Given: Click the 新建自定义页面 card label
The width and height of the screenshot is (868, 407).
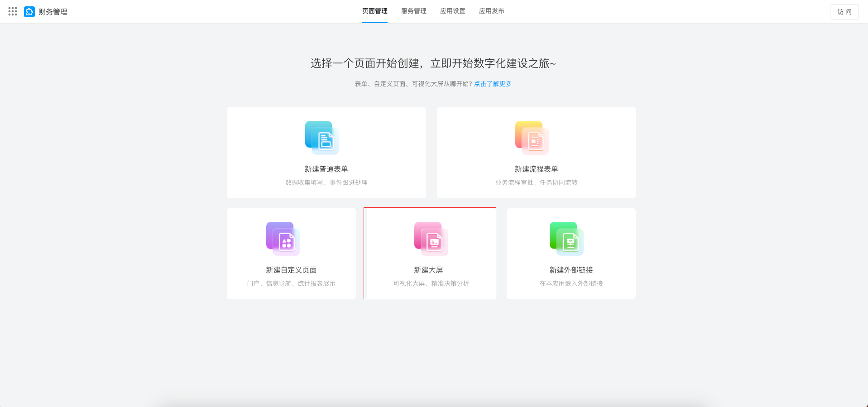Looking at the screenshot, I should 291,270.
